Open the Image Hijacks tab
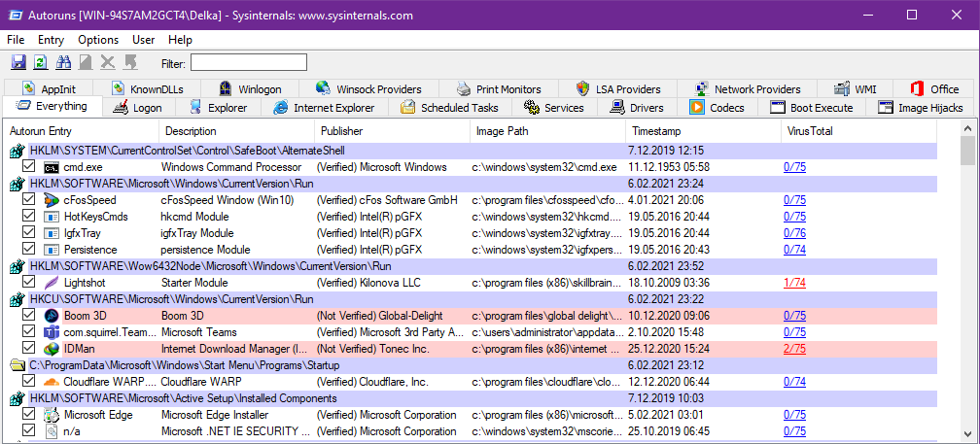Image resolution: width=980 pixels, height=444 pixels. coord(920,108)
